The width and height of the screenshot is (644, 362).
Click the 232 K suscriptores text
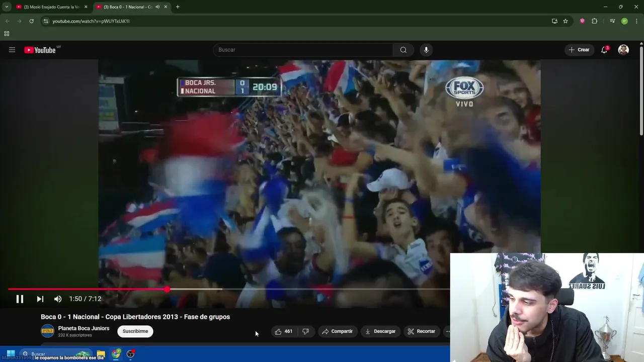[75, 335]
